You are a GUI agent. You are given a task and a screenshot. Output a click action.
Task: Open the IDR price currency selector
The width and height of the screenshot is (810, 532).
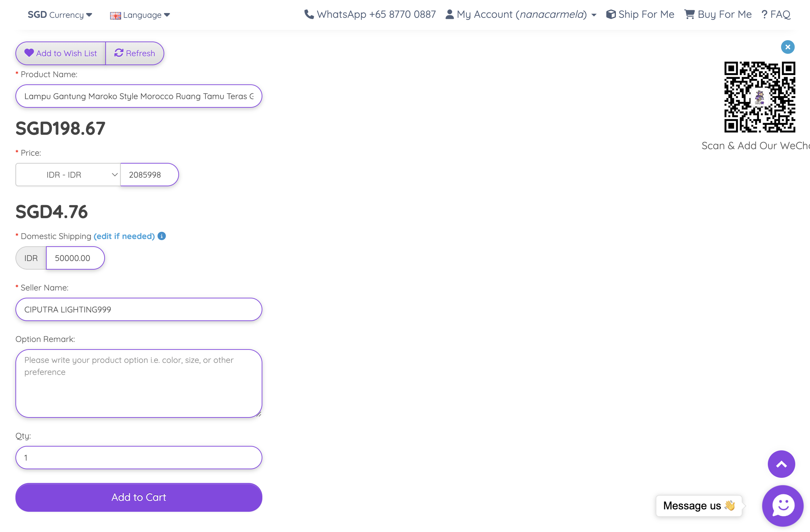(x=68, y=175)
